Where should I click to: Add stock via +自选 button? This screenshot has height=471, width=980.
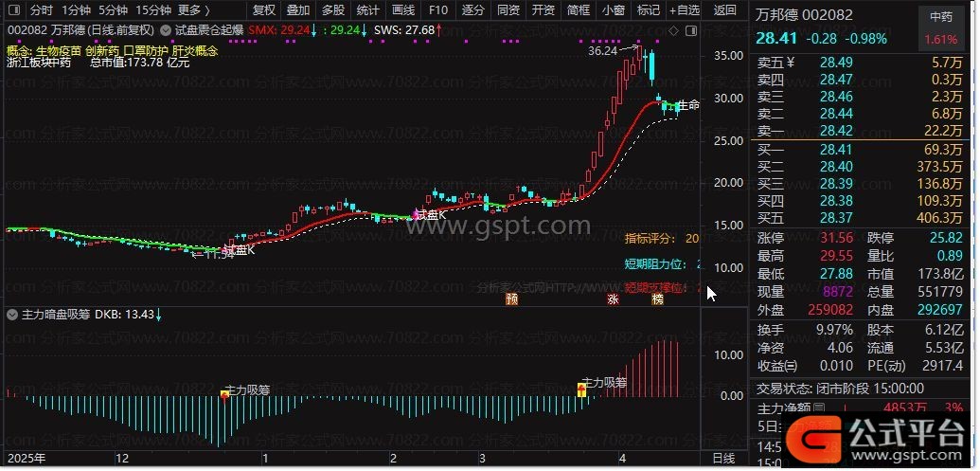coord(684,10)
